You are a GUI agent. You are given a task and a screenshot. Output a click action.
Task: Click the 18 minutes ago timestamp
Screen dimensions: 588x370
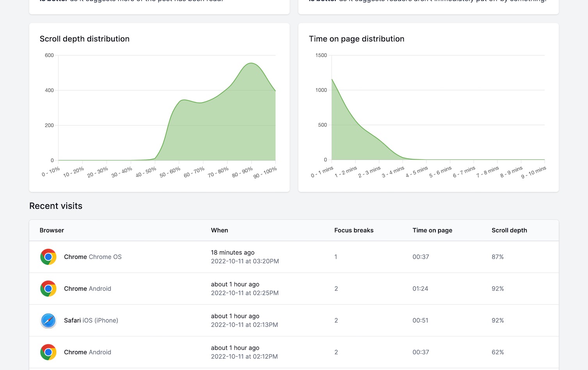pyautogui.click(x=233, y=253)
